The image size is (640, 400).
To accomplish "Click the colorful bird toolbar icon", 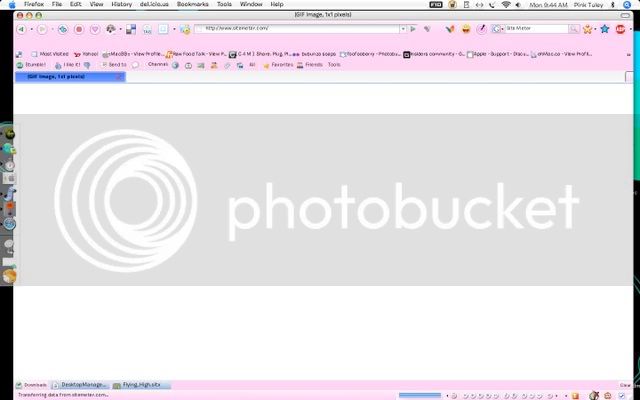I will pyautogui.click(x=450, y=29).
